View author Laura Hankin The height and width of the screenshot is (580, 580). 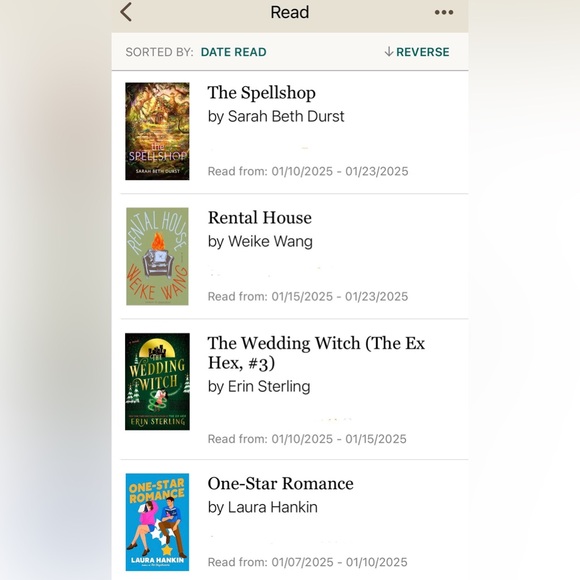(262, 508)
